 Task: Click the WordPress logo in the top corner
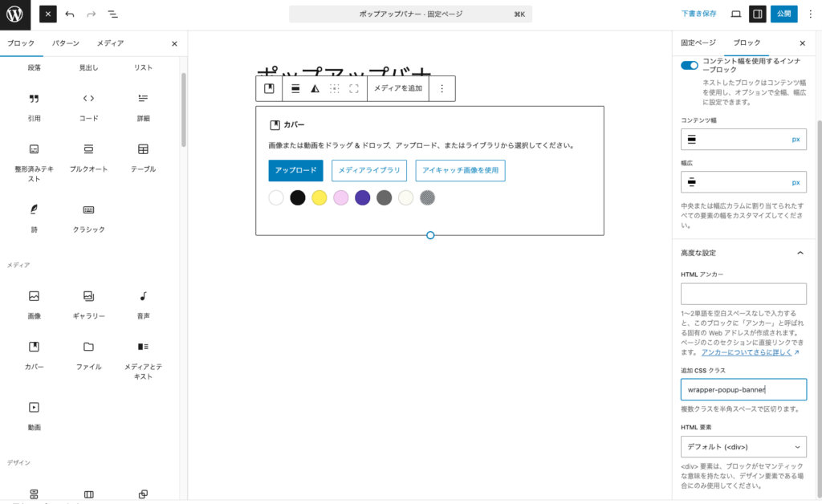pos(13,14)
